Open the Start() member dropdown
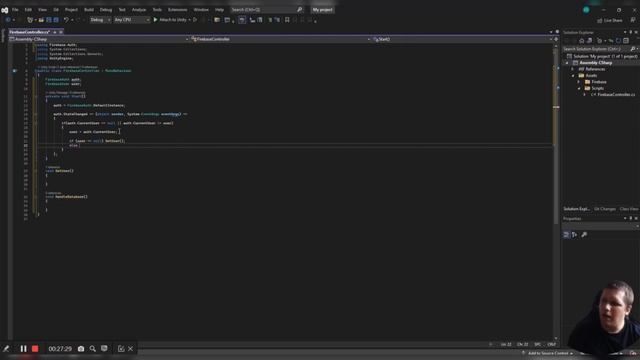Screen dimensions: 640x360 (x=462, y=39)
